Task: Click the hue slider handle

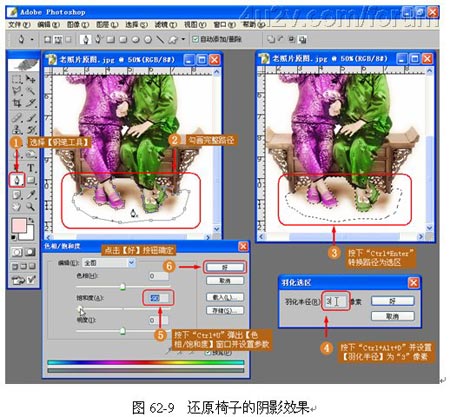Action: click(x=123, y=286)
